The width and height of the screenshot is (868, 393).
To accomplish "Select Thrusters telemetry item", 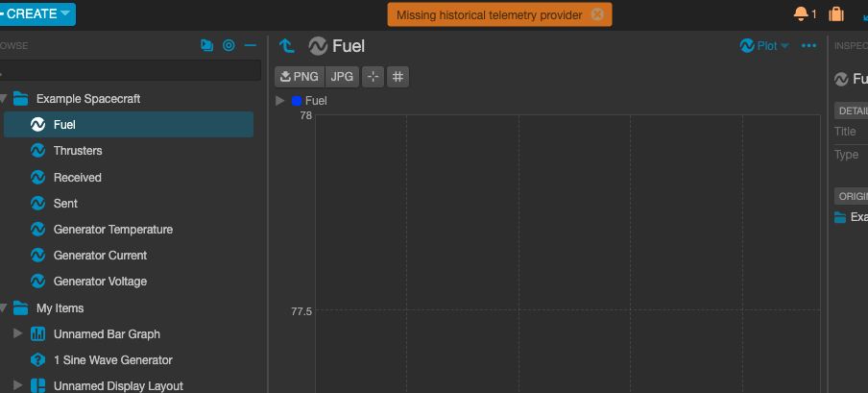I will [78, 151].
